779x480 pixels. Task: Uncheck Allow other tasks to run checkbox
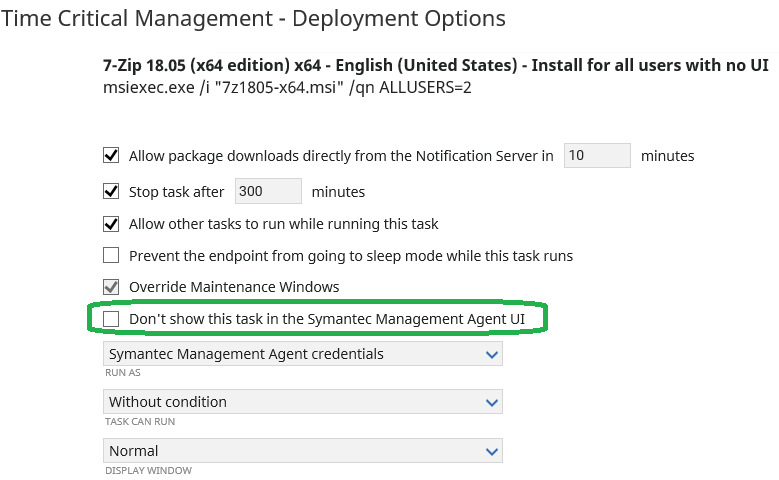click(111, 224)
